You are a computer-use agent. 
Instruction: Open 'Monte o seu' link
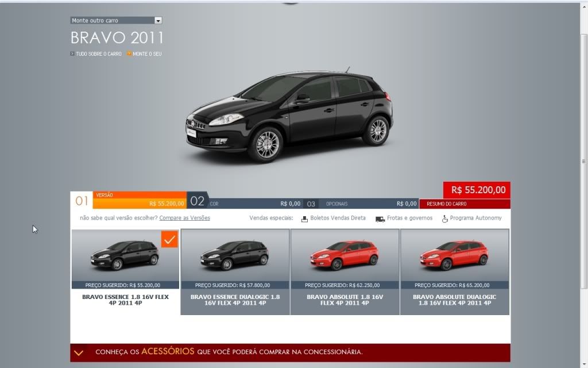147,53
